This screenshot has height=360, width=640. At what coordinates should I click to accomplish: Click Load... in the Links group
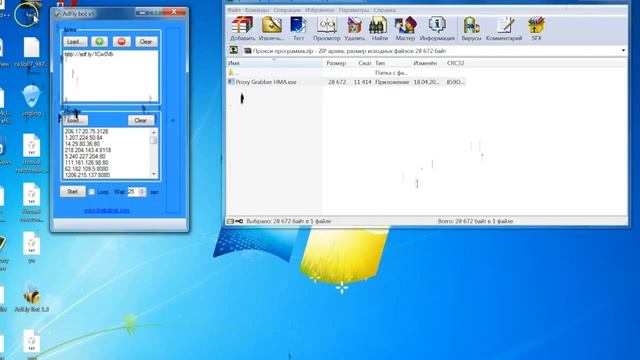coord(76,42)
